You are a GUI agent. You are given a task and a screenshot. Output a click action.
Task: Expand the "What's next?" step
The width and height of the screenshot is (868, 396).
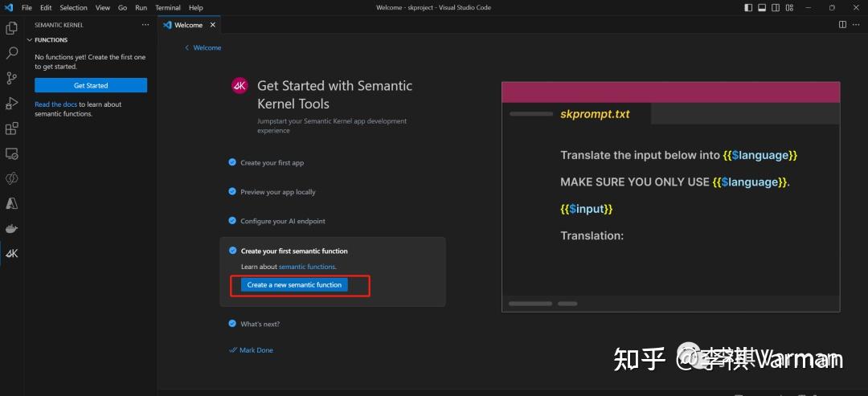click(x=260, y=324)
